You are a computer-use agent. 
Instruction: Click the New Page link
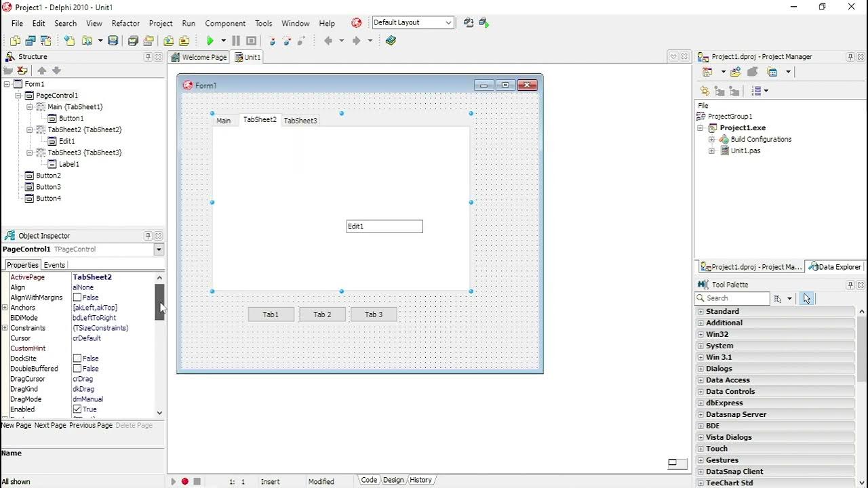(16, 426)
